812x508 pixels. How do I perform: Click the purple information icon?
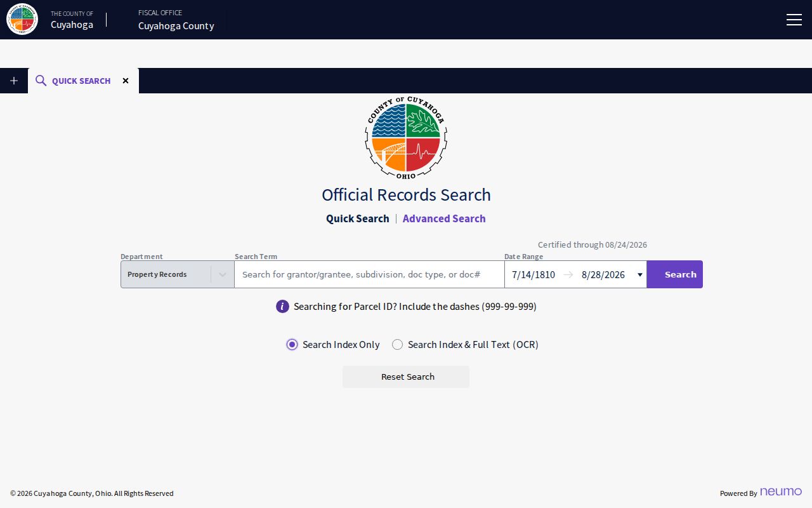coord(282,307)
